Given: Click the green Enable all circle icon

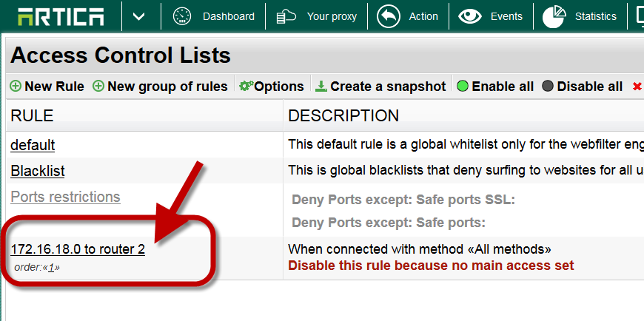Looking at the screenshot, I should coord(463,87).
